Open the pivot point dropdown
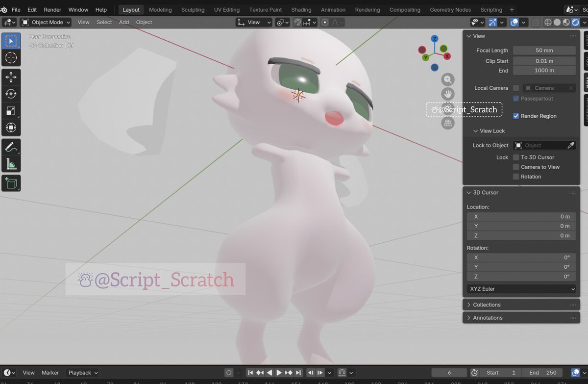This screenshot has width=588, height=384. 282,22
